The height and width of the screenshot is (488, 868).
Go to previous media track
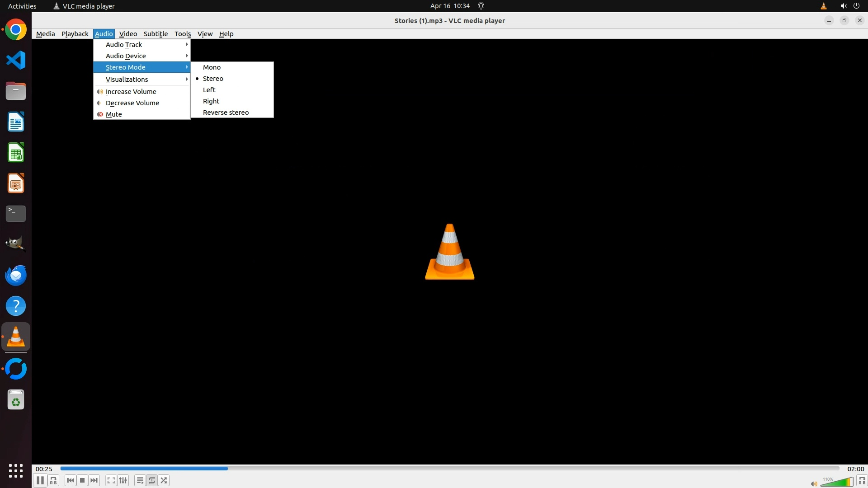pyautogui.click(x=70, y=480)
